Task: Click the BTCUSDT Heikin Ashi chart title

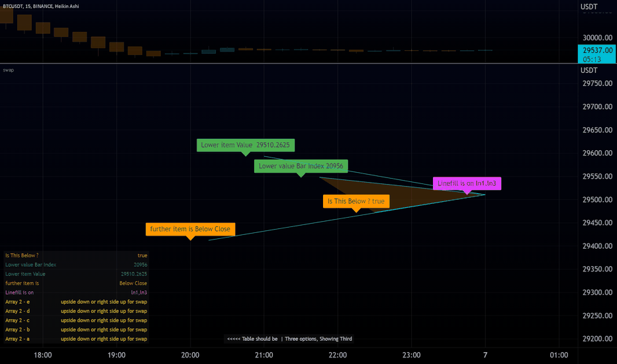Action: coord(41,7)
